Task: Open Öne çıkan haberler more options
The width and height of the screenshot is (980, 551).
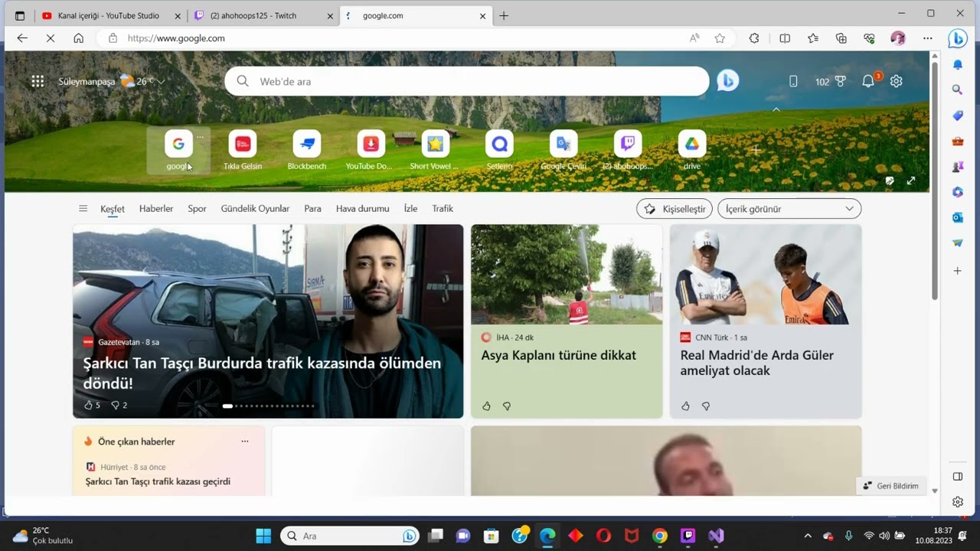Action: pyautogui.click(x=245, y=442)
